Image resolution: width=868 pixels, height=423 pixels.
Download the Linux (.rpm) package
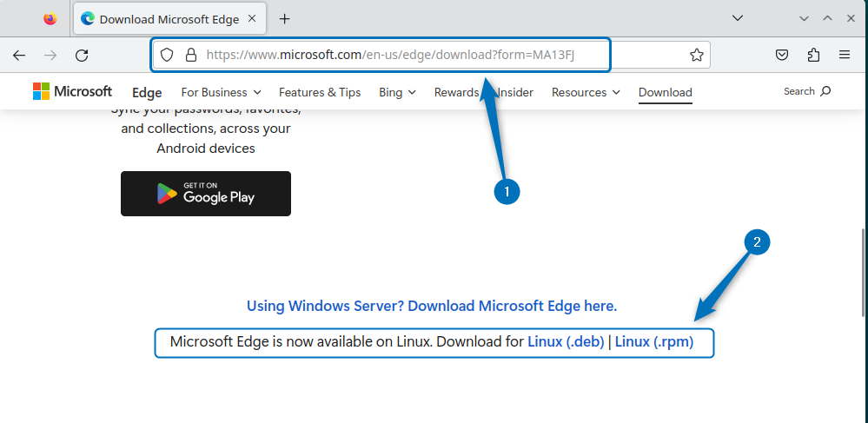654,341
